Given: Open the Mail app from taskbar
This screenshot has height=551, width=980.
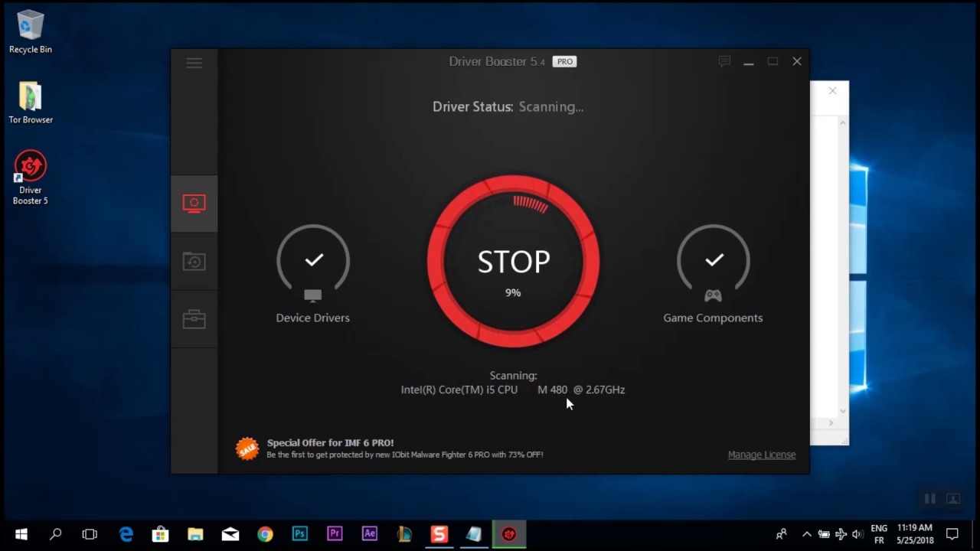Looking at the screenshot, I should pos(230,534).
